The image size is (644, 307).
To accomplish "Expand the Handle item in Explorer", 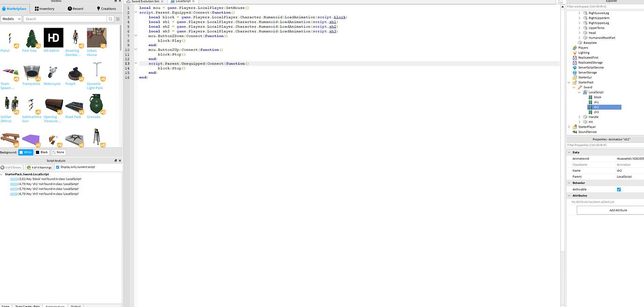I will click(579, 117).
